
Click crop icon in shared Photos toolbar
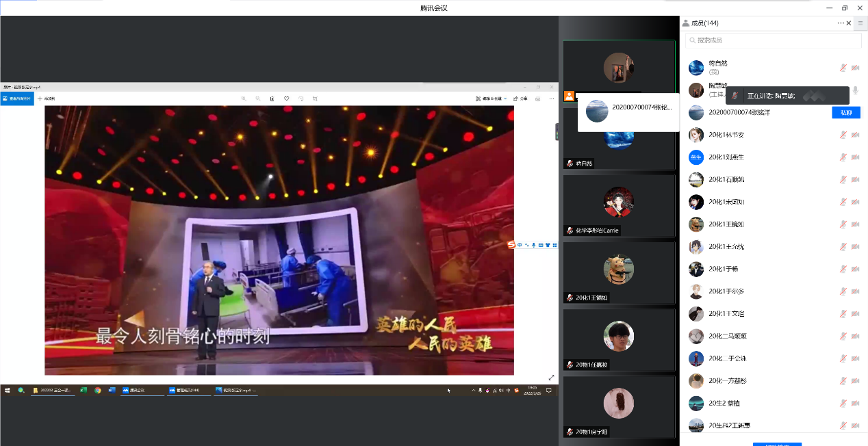tap(316, 99)
